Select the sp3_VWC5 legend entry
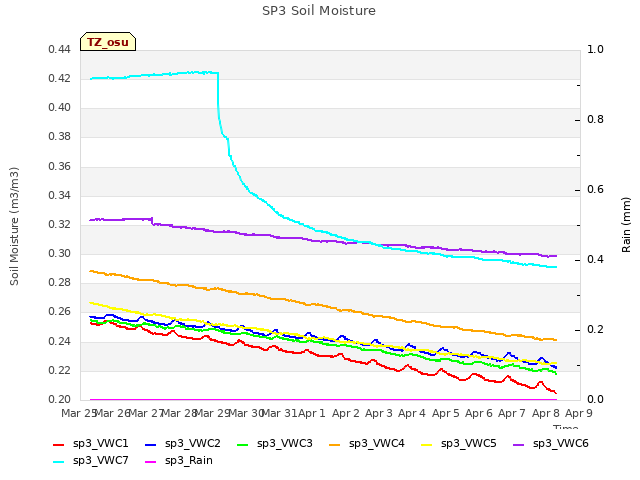Image resolution: width=640 pixels, height=480 pixels. [x=459, y=444]
